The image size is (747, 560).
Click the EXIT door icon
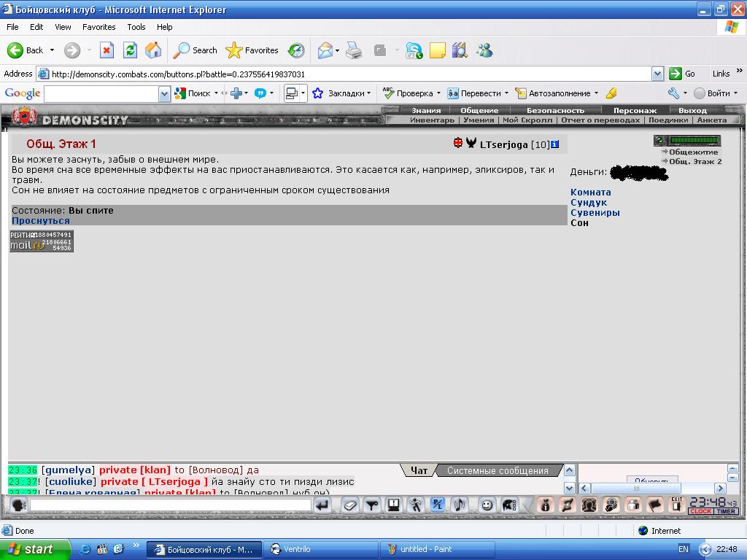click(x=676, y=505)
